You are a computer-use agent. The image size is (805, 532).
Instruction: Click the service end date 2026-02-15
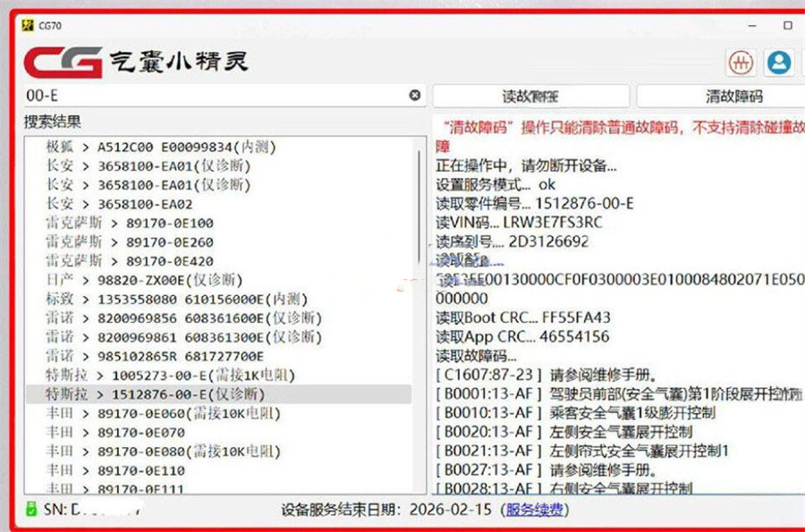(x=450, y=510)
